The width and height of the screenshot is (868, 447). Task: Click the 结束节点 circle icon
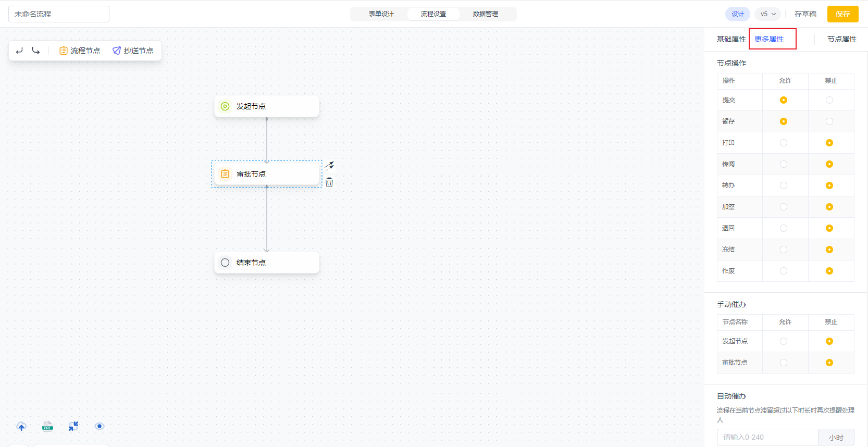pos(225,263)
